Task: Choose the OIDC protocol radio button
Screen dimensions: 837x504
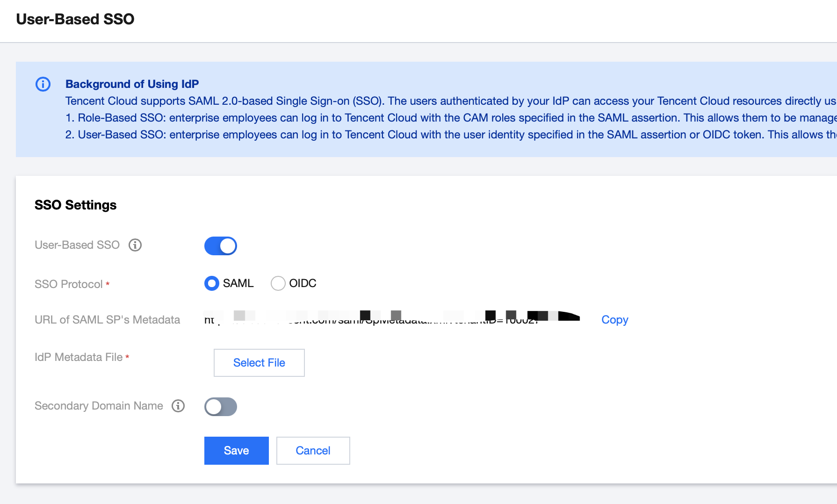Action: coord(278,283)
